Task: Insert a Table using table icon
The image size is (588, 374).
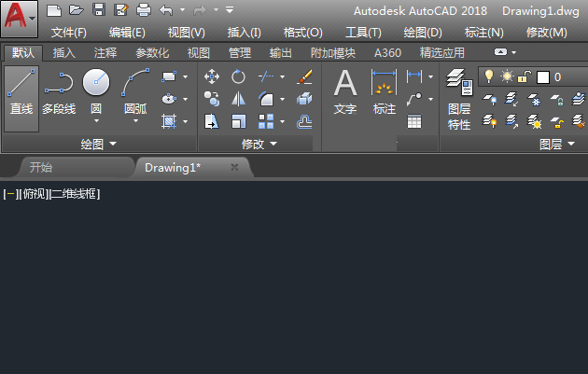Action: [x=414, y=121]
